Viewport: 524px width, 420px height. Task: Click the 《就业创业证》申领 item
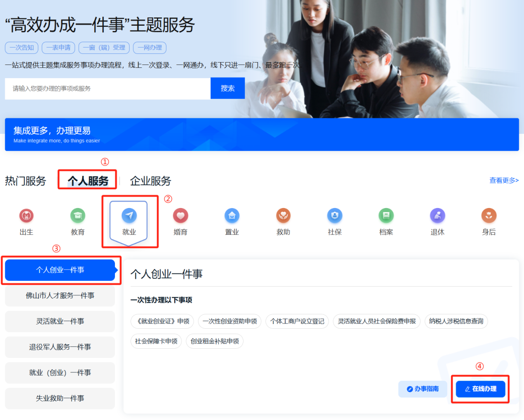pyautogui.click(x=163, y=322)
